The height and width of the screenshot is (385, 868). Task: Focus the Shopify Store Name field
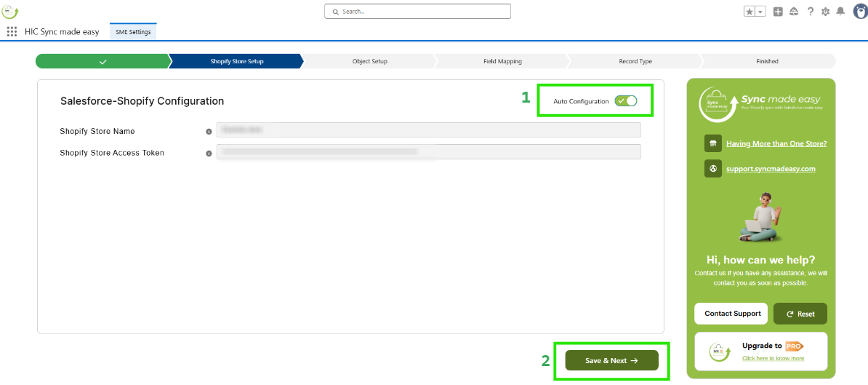428,130
